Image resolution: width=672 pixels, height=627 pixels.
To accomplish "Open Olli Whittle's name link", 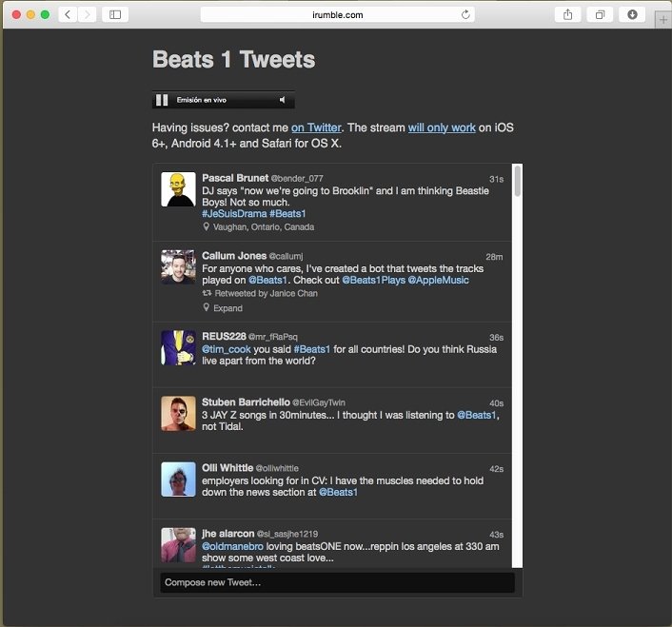I will point(227,468).
